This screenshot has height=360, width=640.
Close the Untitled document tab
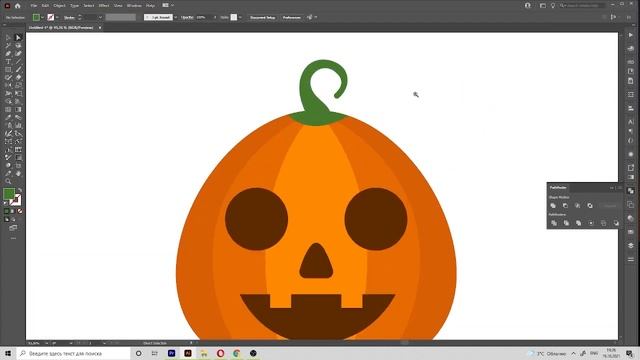[x=100, y=27]
